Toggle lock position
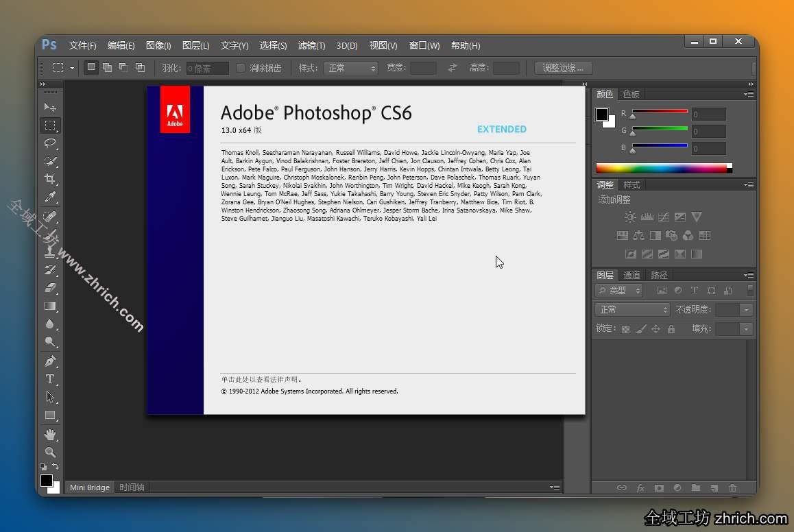Viewport: 794px width, 532px height. pyautogui.click(x=655, y=329)
